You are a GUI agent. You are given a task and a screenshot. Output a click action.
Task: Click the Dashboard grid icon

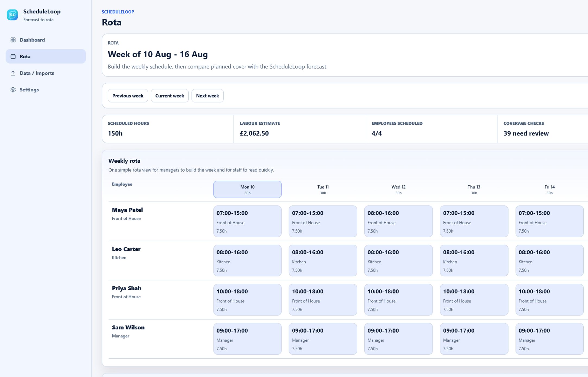tap(13, 40)
